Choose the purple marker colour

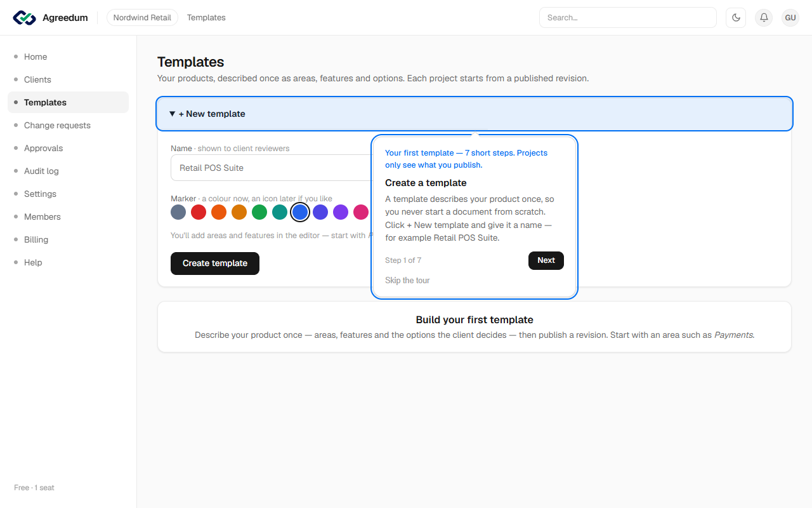341,212
